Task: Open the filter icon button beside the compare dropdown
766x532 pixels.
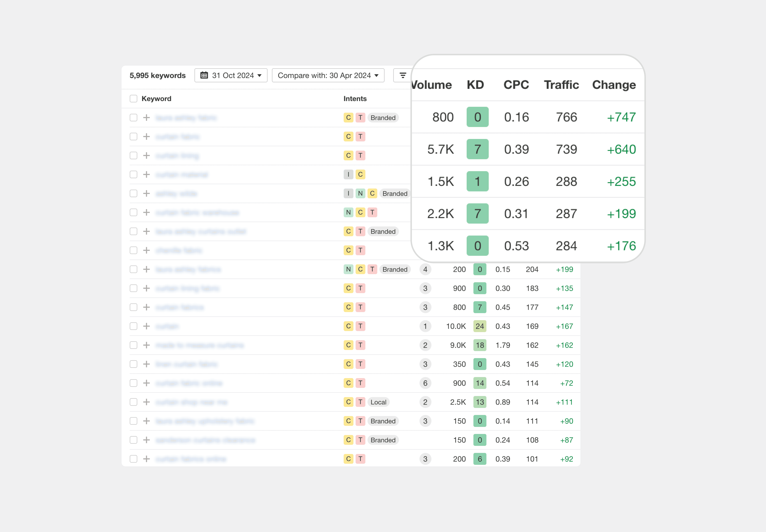Action: (x=403, y=75)
